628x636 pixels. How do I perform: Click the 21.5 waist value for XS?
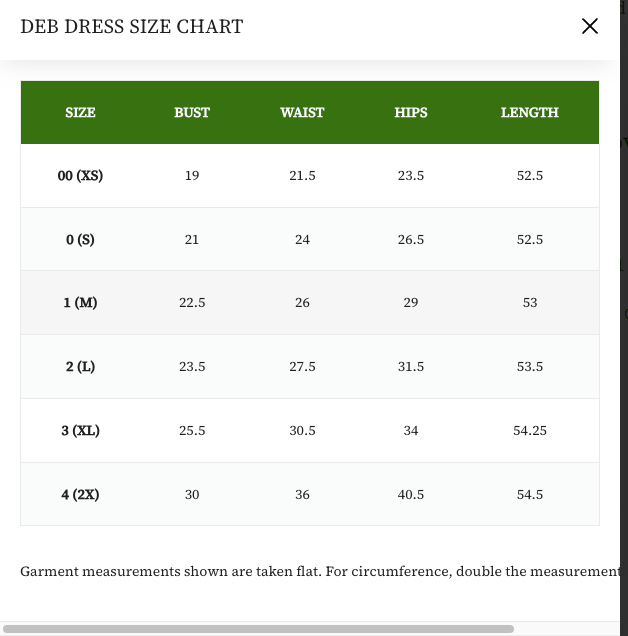(x=302, y=176)
